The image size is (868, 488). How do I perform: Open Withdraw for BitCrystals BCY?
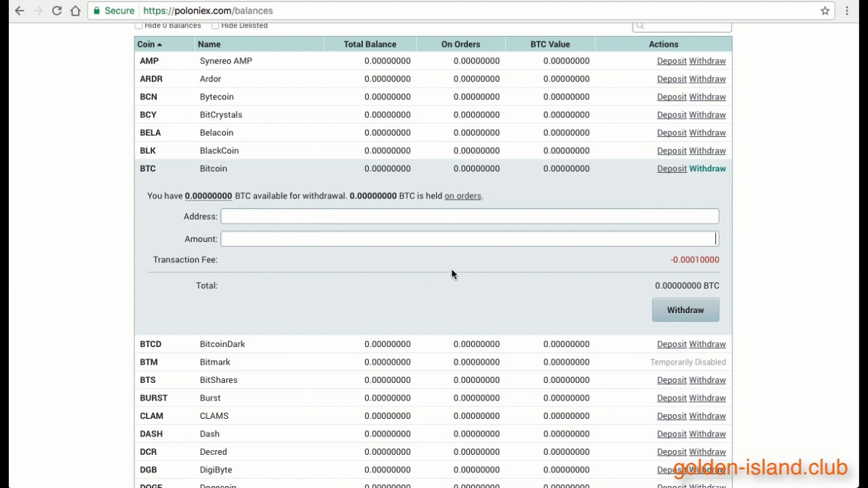pos(707,115)
